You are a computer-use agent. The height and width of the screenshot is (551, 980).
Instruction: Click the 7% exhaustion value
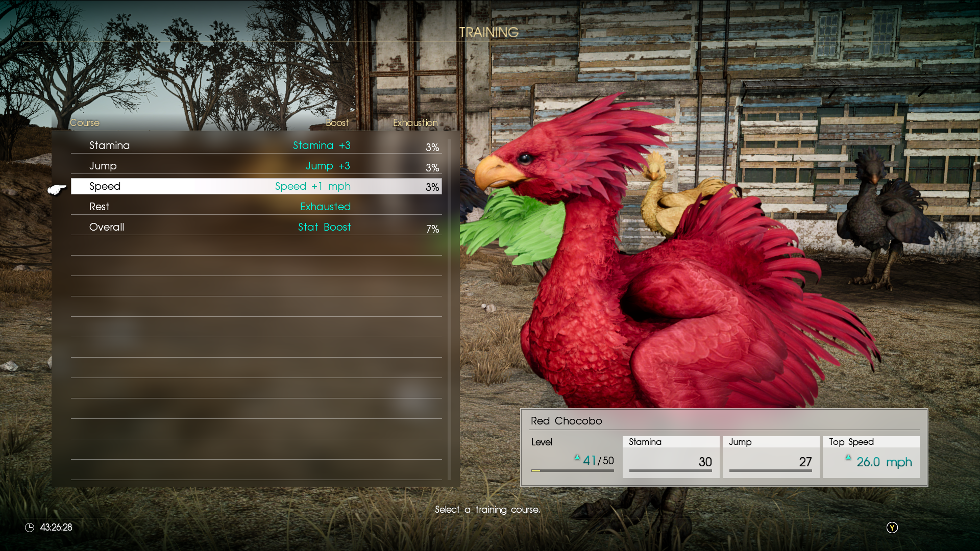(x=432, y=229)
